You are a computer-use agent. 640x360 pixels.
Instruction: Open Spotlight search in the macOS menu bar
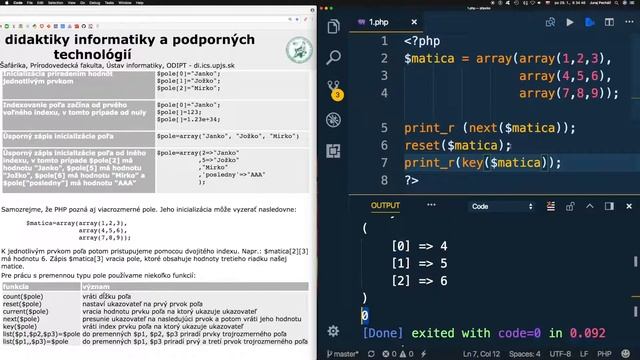coord(616,2)
